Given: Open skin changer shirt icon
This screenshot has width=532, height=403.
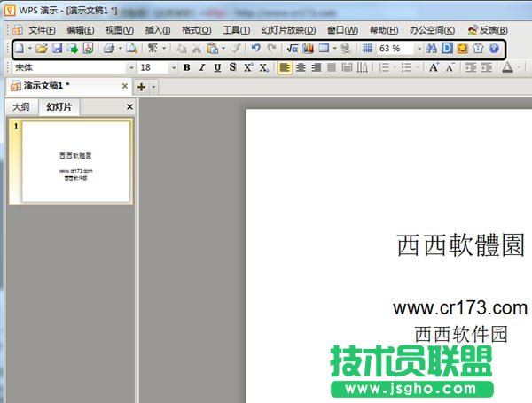Looking at the screenshot, I should coord(478,49).
